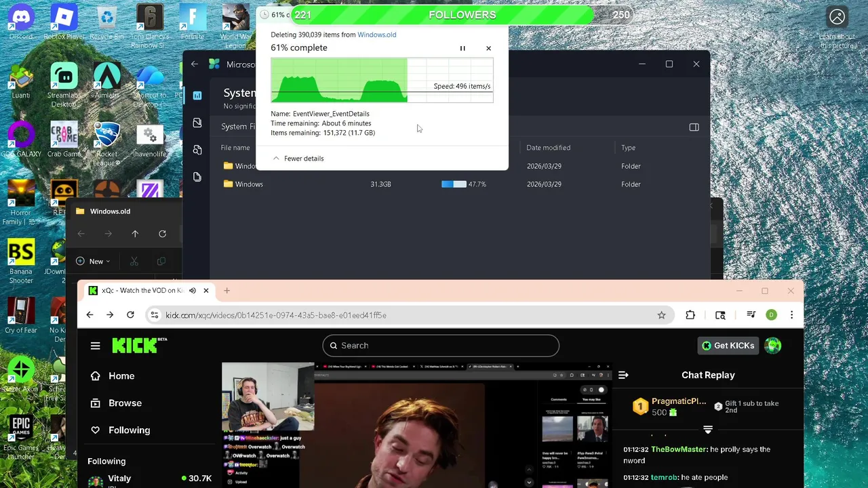The height and width of the screenshot is (488, 868).
Task: Select Razer Axon desktop icon
Action: pyautogui.click(x=21, y=374)
